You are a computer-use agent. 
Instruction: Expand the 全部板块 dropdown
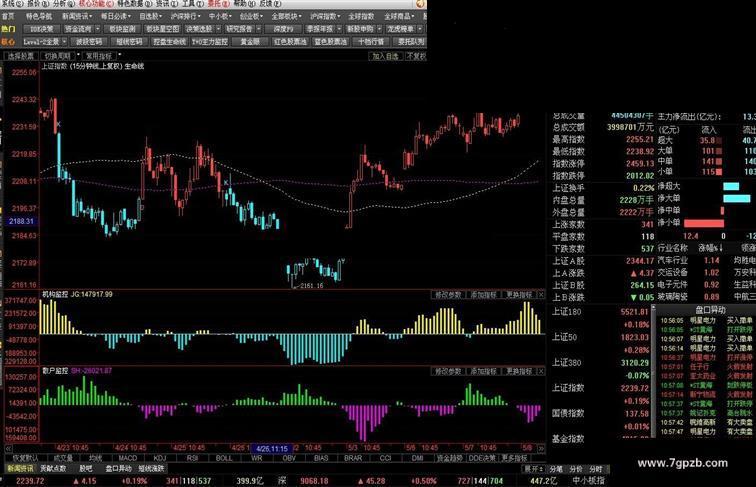287,16
